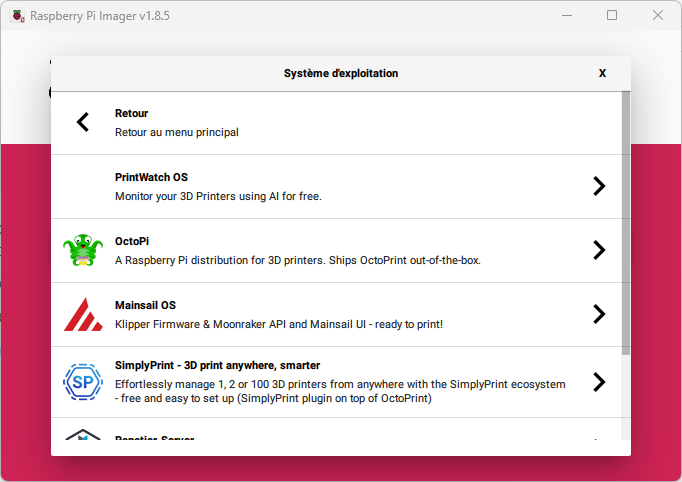The image size is (682, 482).
Task: Click the 'Klipper Firmware & Moonraker API' description
Action: [x=279, y=324]
